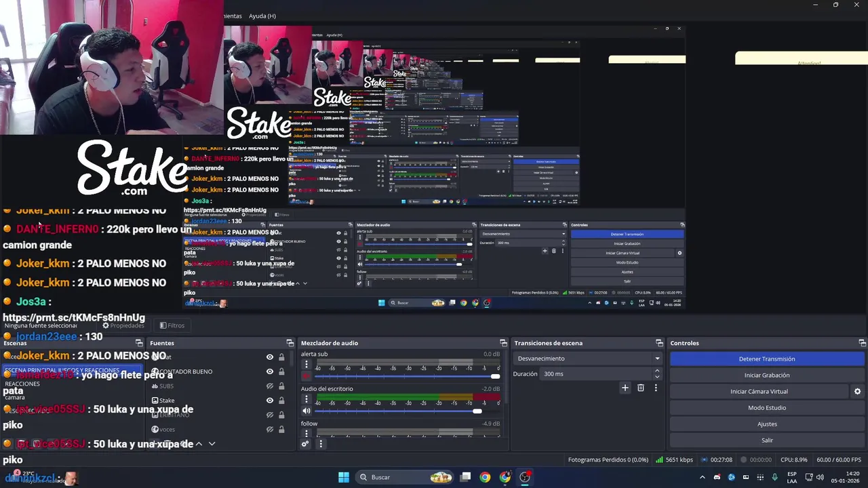The image size is (868, 488).
Task: Exit OBS with Salir button
Action: (x=767, y=440)
